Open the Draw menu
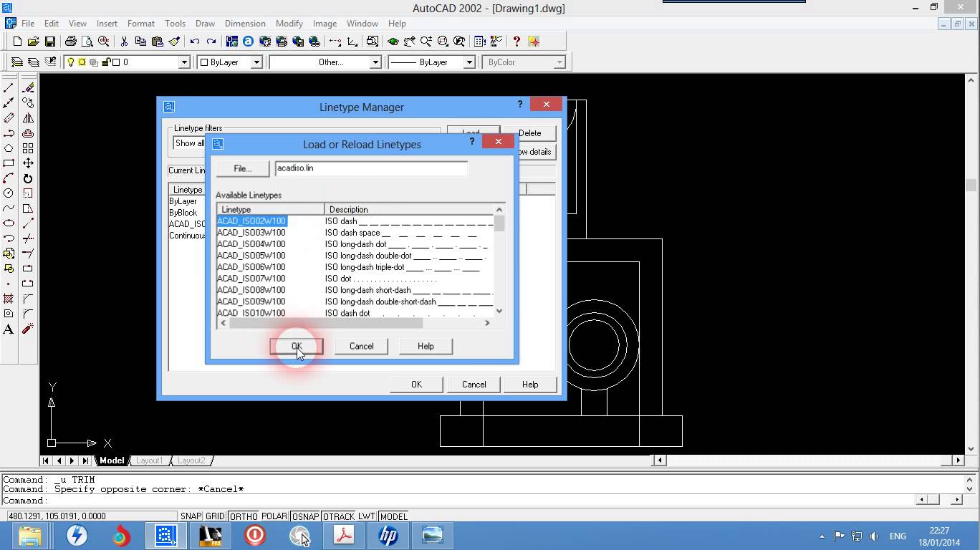Screen dimensions: 980x550 tap(205, 24)
